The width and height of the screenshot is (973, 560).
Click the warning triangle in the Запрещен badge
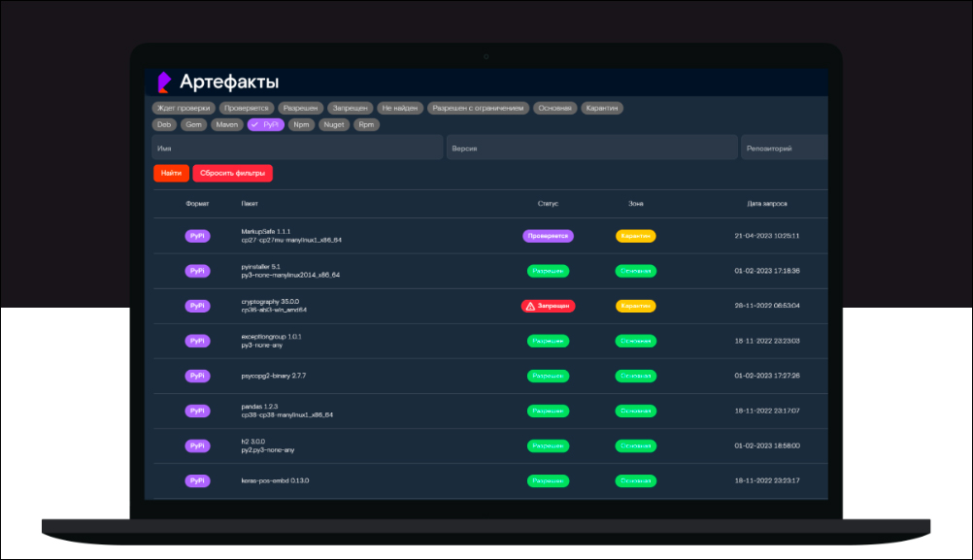pyautogui.click(x=530, y=306)
